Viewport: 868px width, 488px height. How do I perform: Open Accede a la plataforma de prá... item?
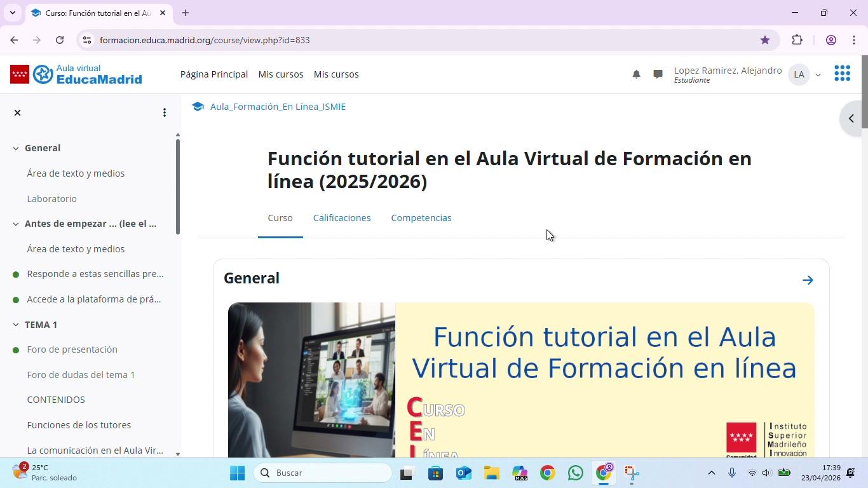coord(94,299)
